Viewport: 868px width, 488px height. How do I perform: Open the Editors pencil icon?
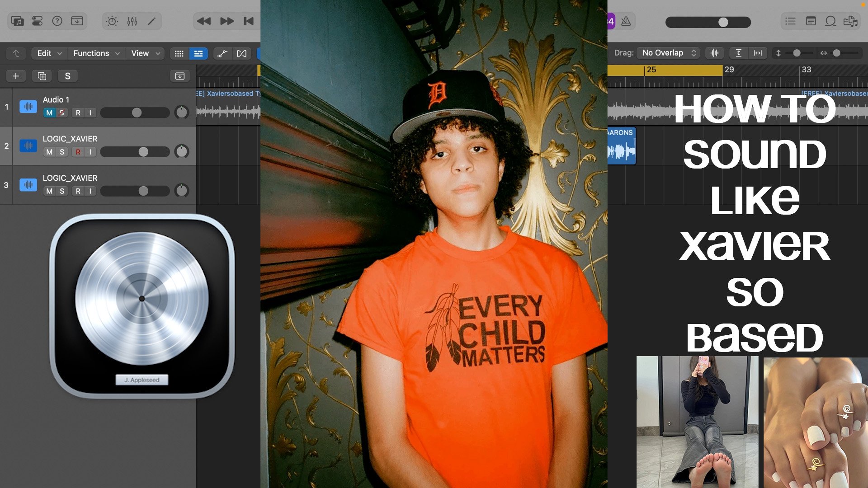(152, 21)
